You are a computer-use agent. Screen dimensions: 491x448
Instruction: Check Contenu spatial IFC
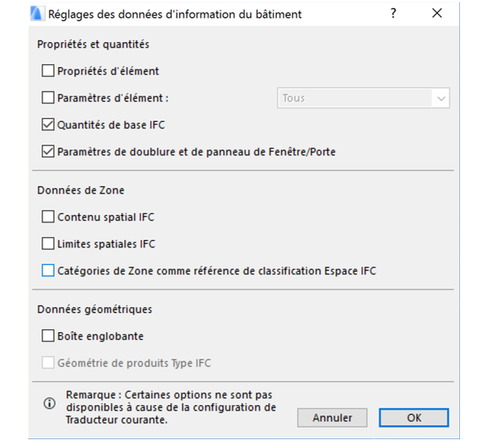pyautogui.click(x=48, y=217)
